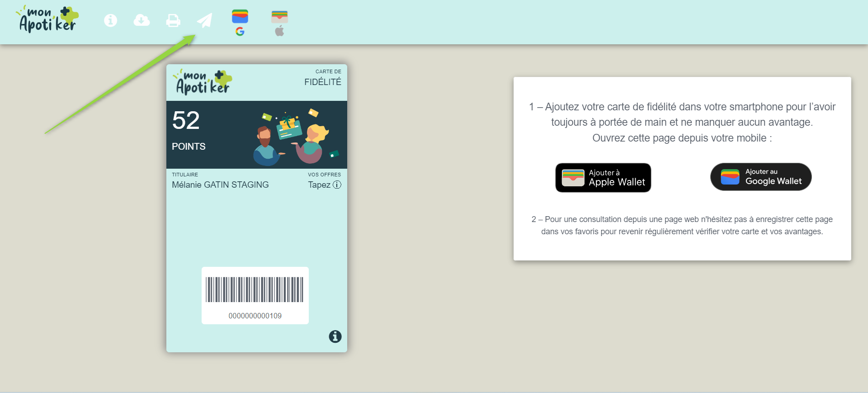Click the 52 points value

click(186, 121)
